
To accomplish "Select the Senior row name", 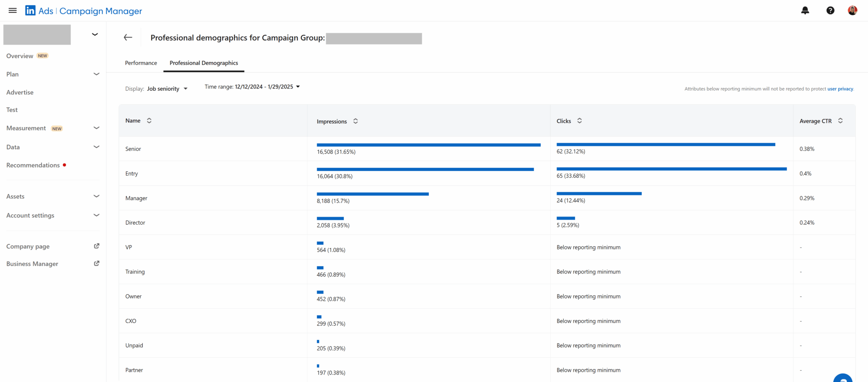I will (133, 149).
